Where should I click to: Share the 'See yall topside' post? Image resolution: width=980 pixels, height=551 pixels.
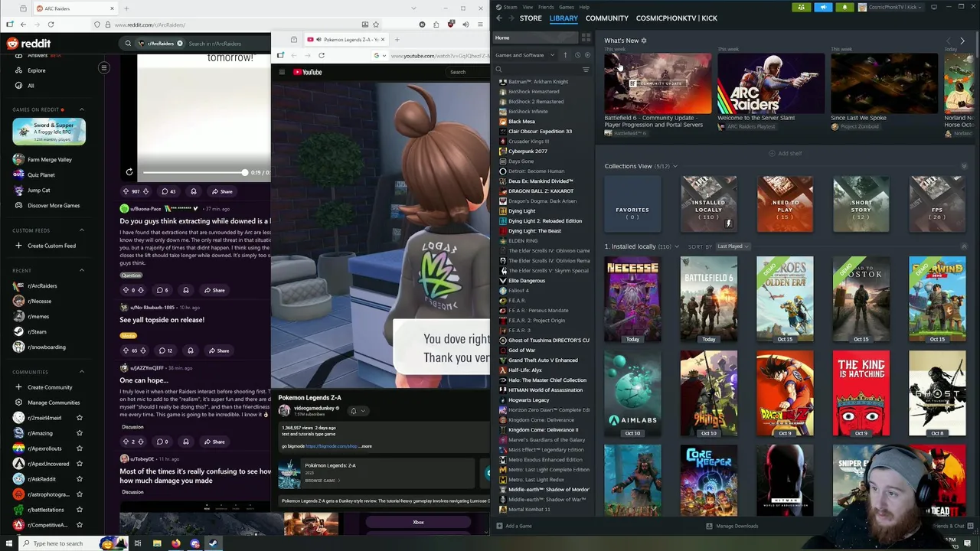click(x=217, y=350)
